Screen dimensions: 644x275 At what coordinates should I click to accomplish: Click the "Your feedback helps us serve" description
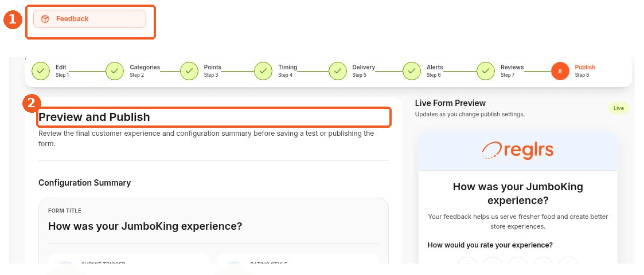[x=518, y=221]
